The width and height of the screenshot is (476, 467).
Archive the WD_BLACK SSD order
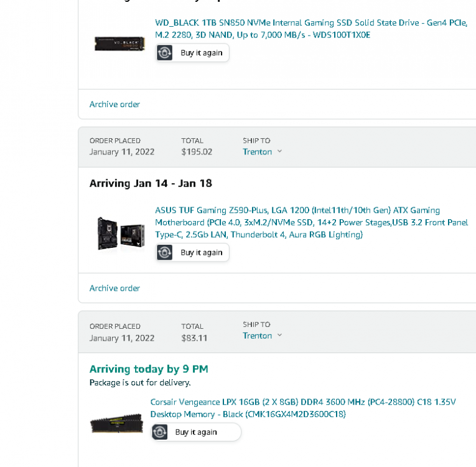[114, 104]
